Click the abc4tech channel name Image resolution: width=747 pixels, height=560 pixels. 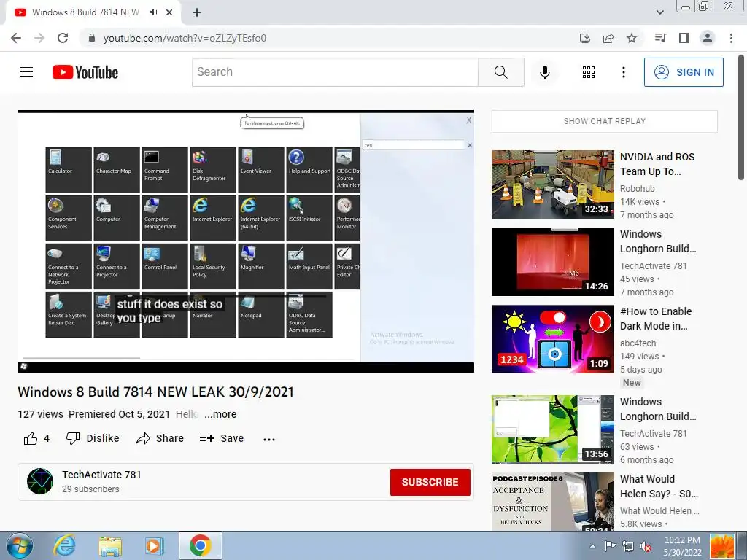point(638,343)
